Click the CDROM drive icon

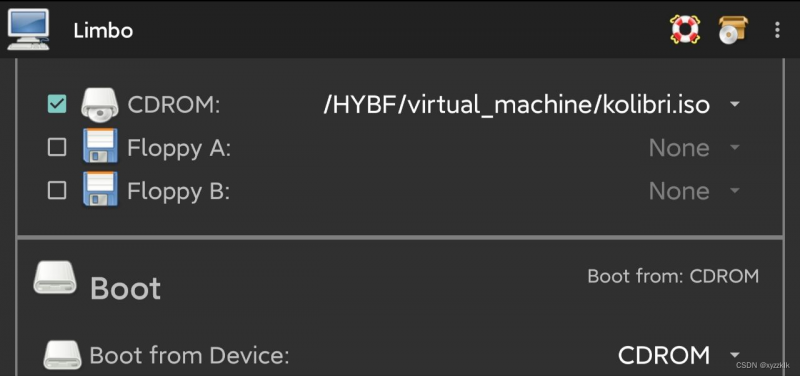[99, 105]
